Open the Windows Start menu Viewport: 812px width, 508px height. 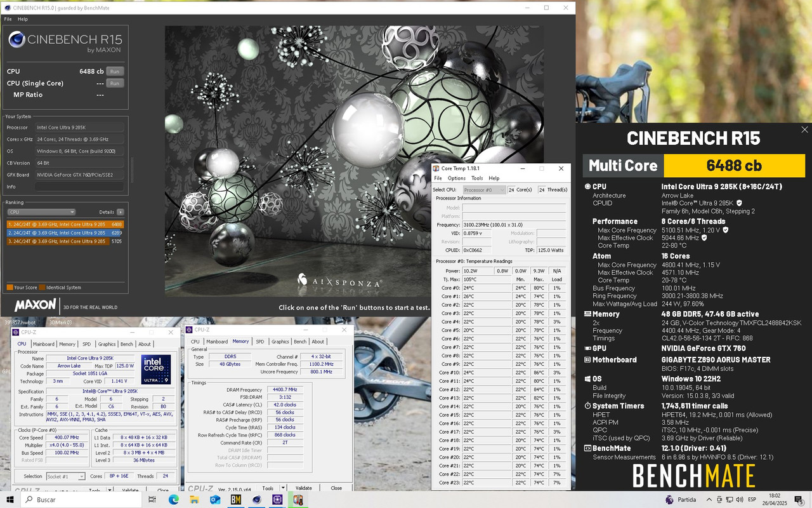[x=10, y=500]
